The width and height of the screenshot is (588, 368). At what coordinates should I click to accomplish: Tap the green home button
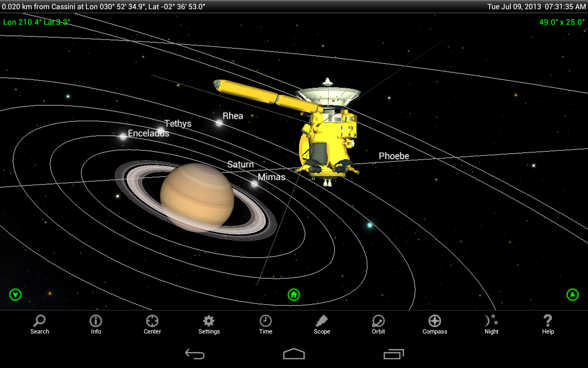[294, 294]
